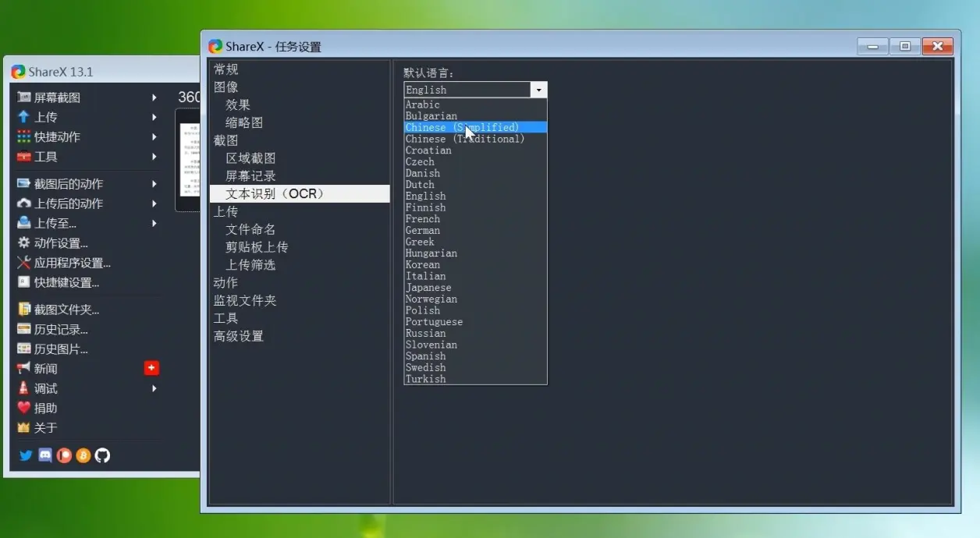Expand the 快捷动作 submenu arrow
The width and height of the screenshot is (980, 538).
[x=154, y=136]
